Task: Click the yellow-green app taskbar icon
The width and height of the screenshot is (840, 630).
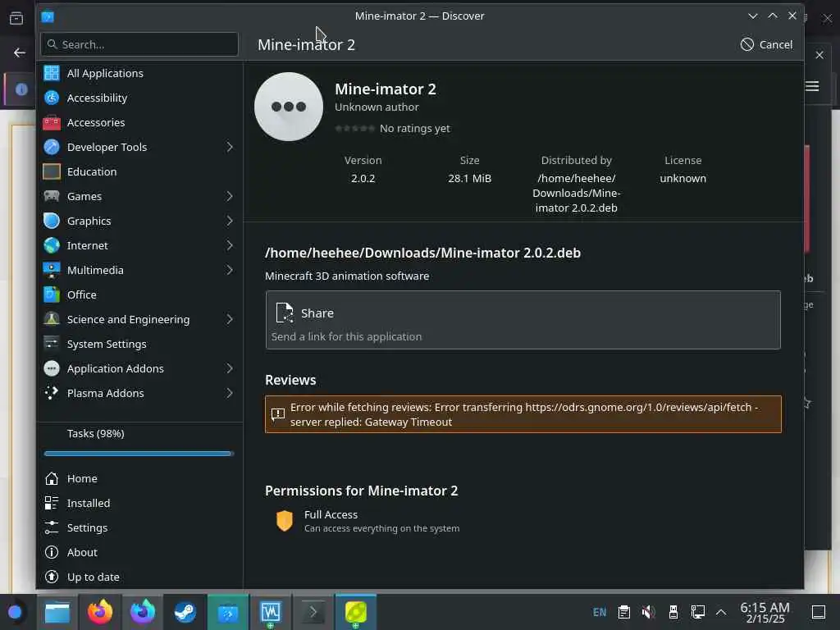Action: pyautogui.click(x=356, y=612)
